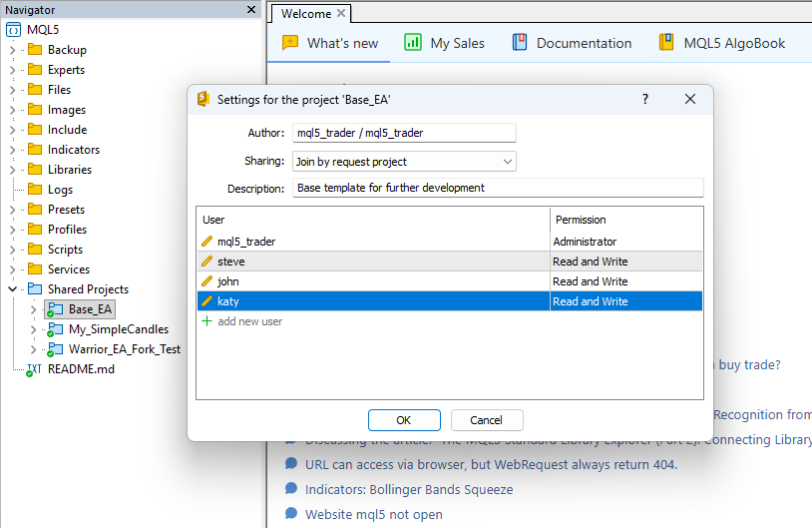The width and height of the screenshot is (812, 528).
Task: Click the dialog help question mark
Action: coord(645,99)
